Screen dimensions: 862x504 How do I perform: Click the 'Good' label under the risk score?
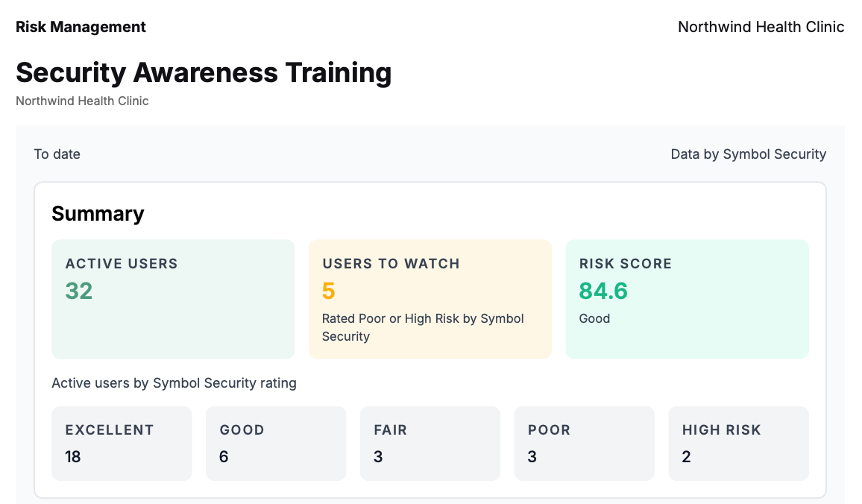[x=594, y=319]
